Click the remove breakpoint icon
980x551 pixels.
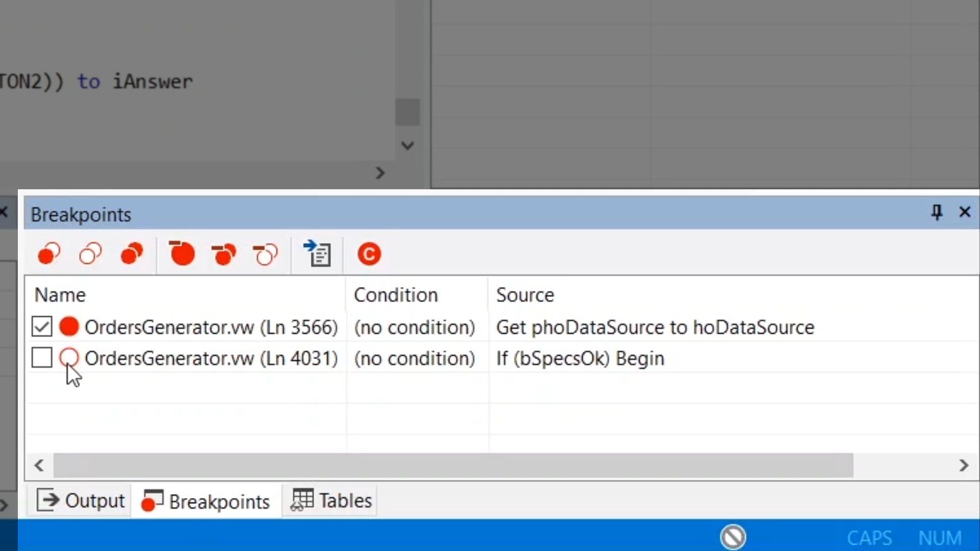click(x=182, y=254)
